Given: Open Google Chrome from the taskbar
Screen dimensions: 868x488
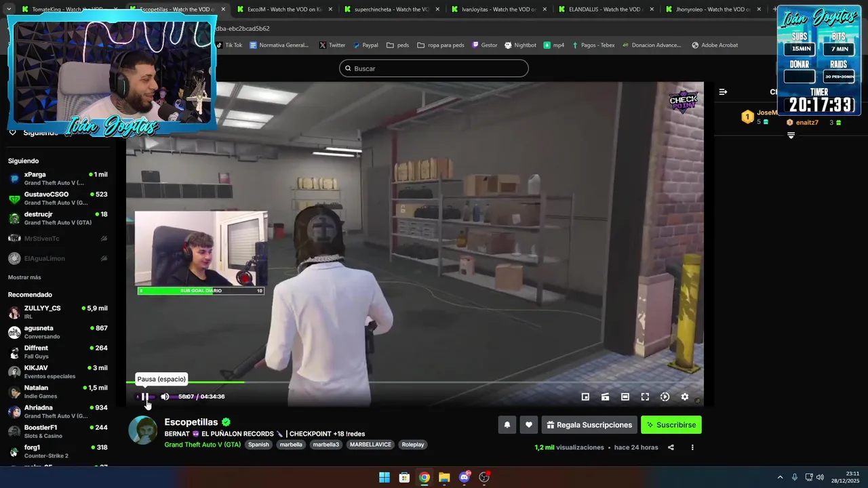Looking at the screenshot, I should pos(425,477).
